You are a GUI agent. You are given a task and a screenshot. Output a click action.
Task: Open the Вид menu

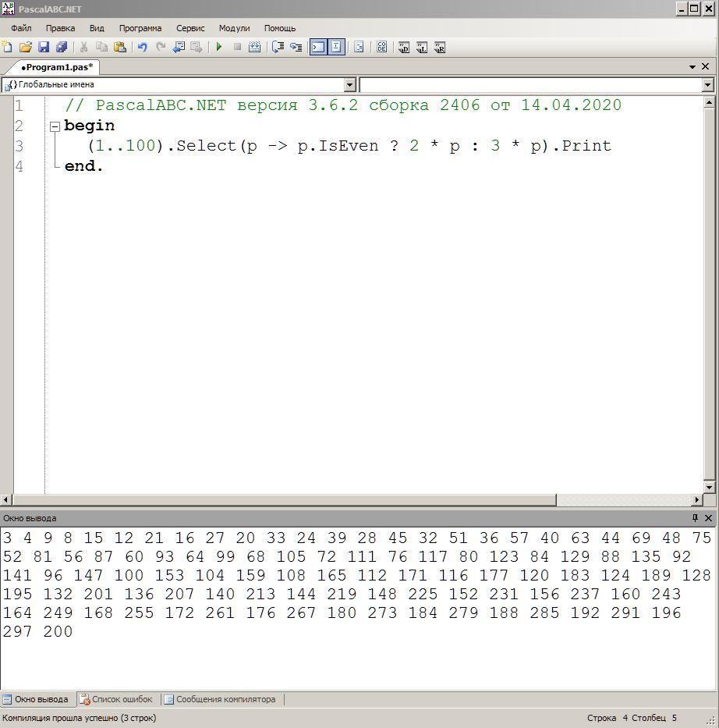[97, 28]
